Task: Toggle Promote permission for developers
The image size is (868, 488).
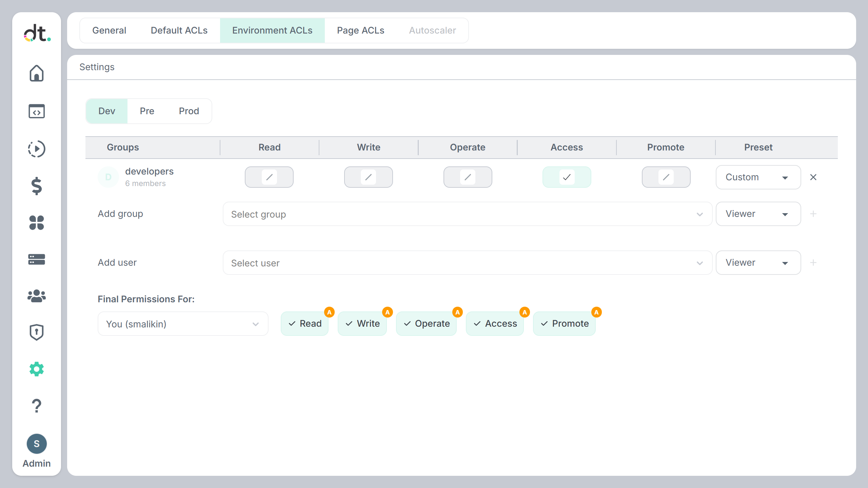Action: tap(666, 177)
